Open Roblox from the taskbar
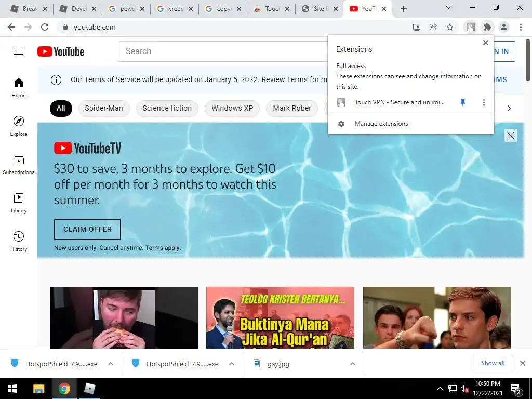The image size is (532, 399). (89, 389)
